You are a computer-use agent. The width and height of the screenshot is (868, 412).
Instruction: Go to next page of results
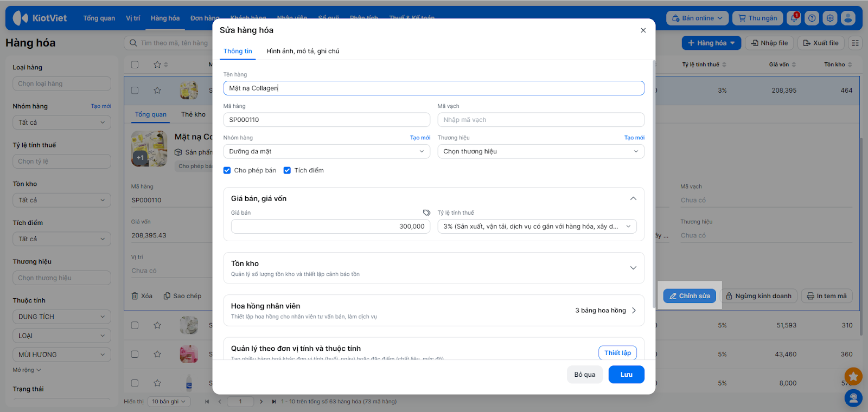click(x=261, y=402)
